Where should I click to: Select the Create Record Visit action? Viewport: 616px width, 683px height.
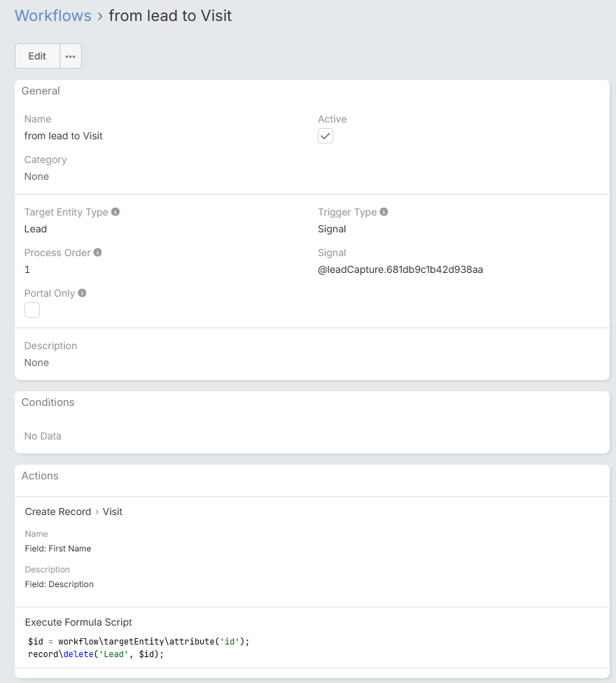click(73, 512)
